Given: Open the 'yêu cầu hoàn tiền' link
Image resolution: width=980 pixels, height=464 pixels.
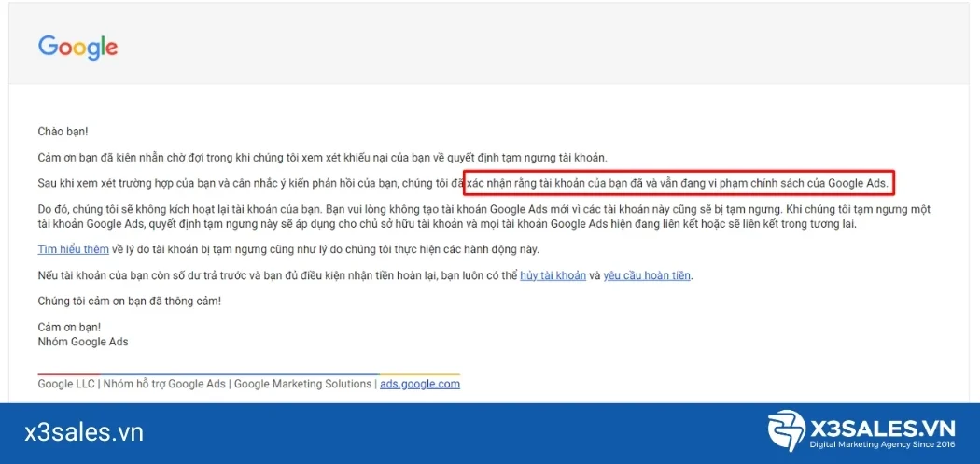Looking at the screenshot, I should (x=647, y=275).
